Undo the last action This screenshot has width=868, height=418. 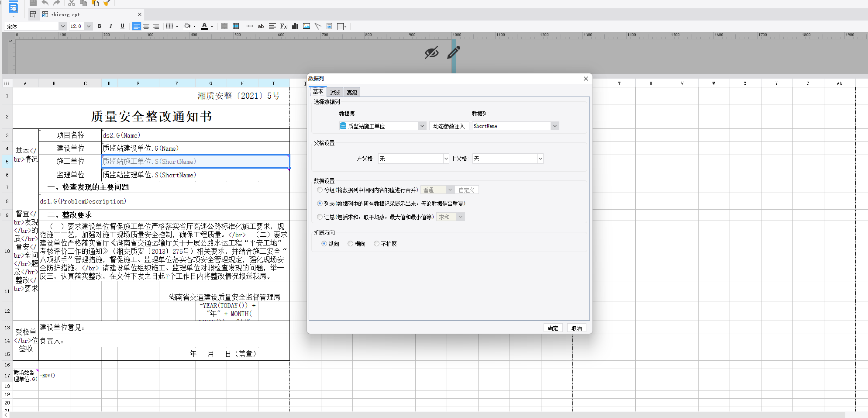(45, 3)
